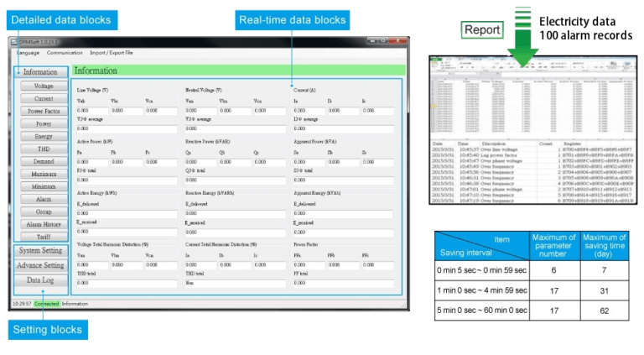
Task: Click the Sa apparent power field
Action: (309, 162)
